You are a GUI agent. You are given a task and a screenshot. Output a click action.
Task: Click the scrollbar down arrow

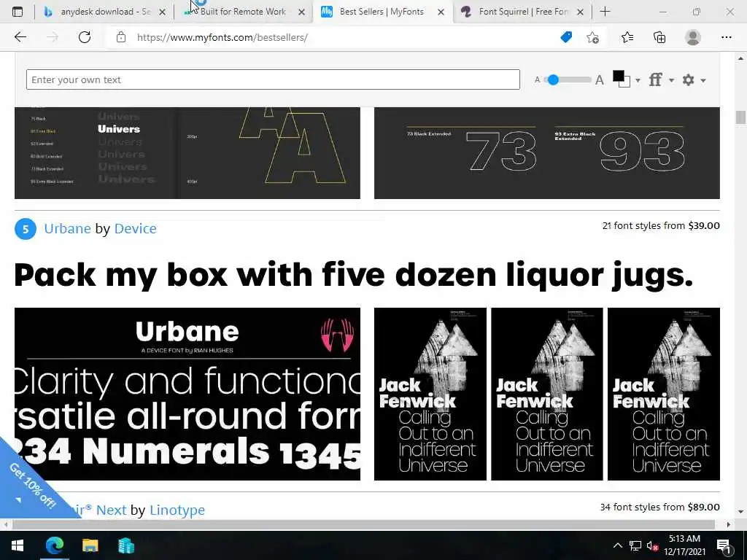740,511
